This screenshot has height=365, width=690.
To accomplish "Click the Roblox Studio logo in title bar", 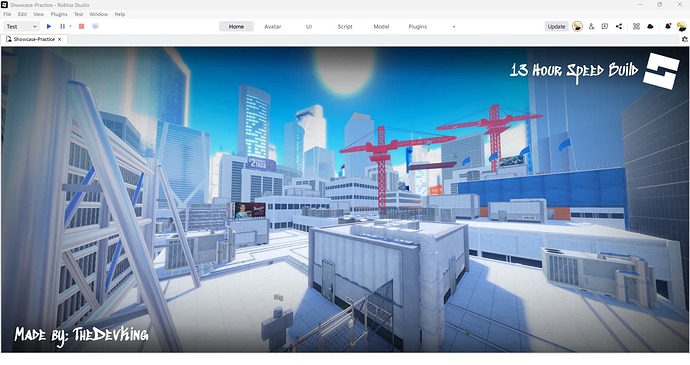I will tap(4, 5).
